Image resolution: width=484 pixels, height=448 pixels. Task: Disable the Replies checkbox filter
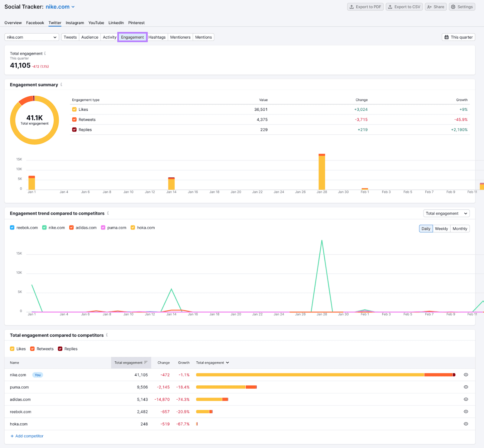(x=60, y=349)
